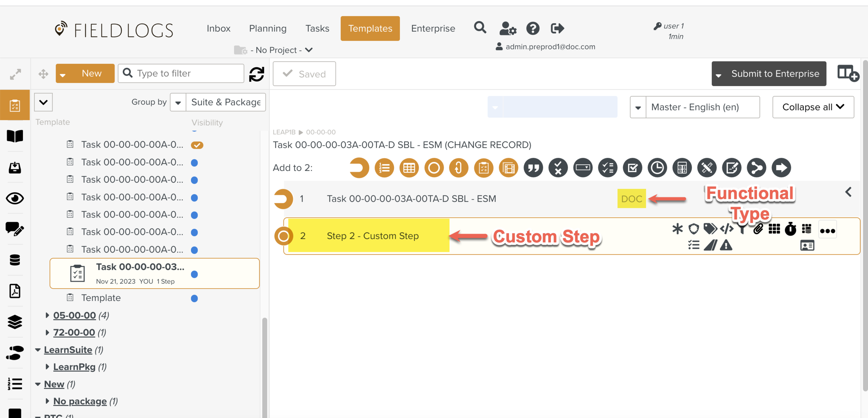Open the eye view icon in left sidebar

tap(15, 198)
